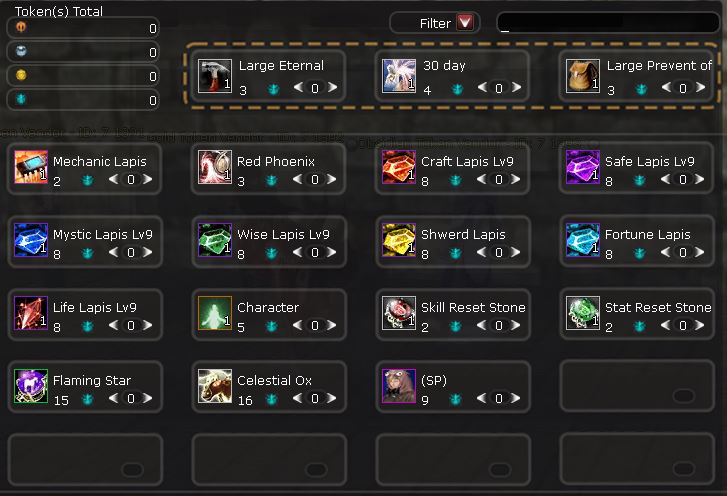Open the Filter dropdown arrow

465,22
